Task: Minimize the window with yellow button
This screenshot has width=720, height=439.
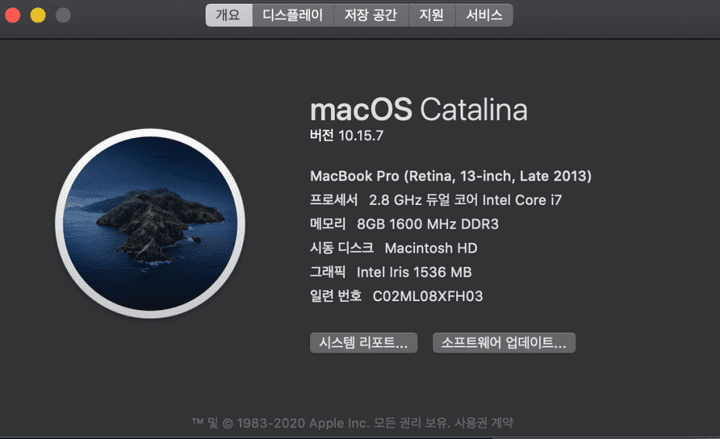Action: pos(38,15)
